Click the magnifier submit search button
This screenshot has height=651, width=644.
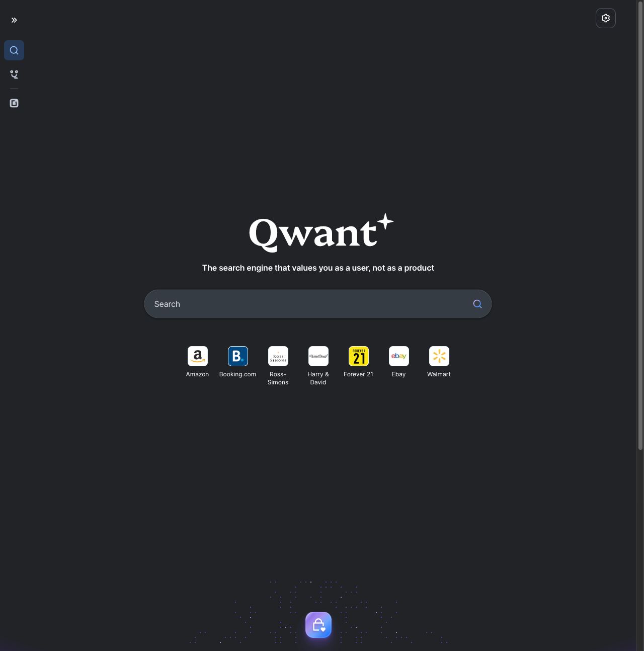click(477, 304)
